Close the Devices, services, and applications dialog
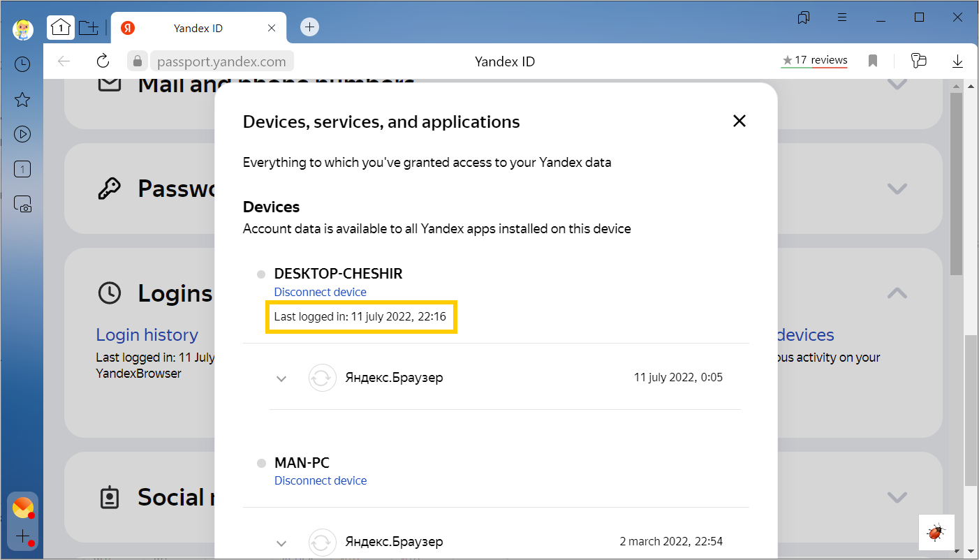Screen dimensions: 979x560 coord(739,121)
